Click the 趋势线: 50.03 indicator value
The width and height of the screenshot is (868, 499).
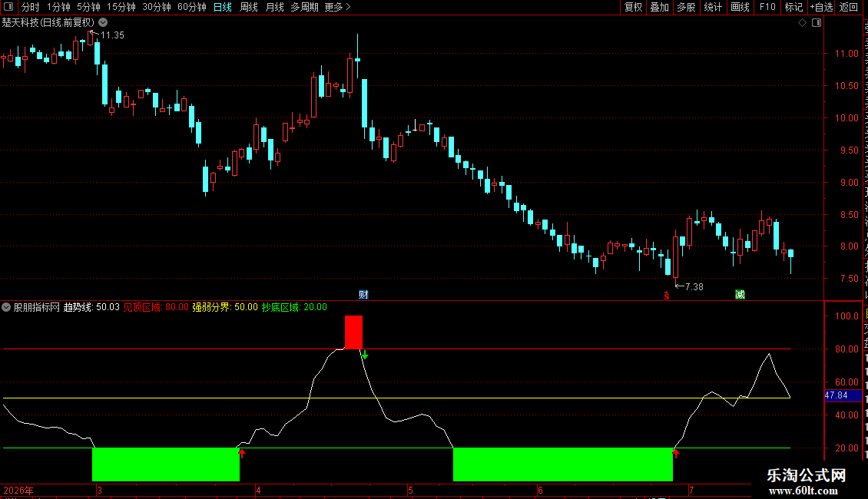coord(91,307)
